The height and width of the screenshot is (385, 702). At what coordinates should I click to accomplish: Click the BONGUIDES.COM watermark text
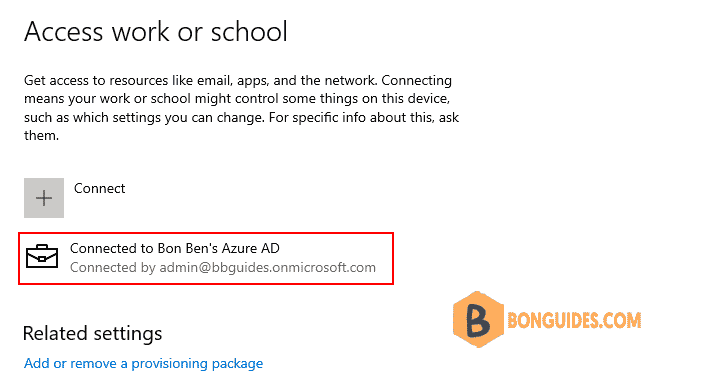574,320
